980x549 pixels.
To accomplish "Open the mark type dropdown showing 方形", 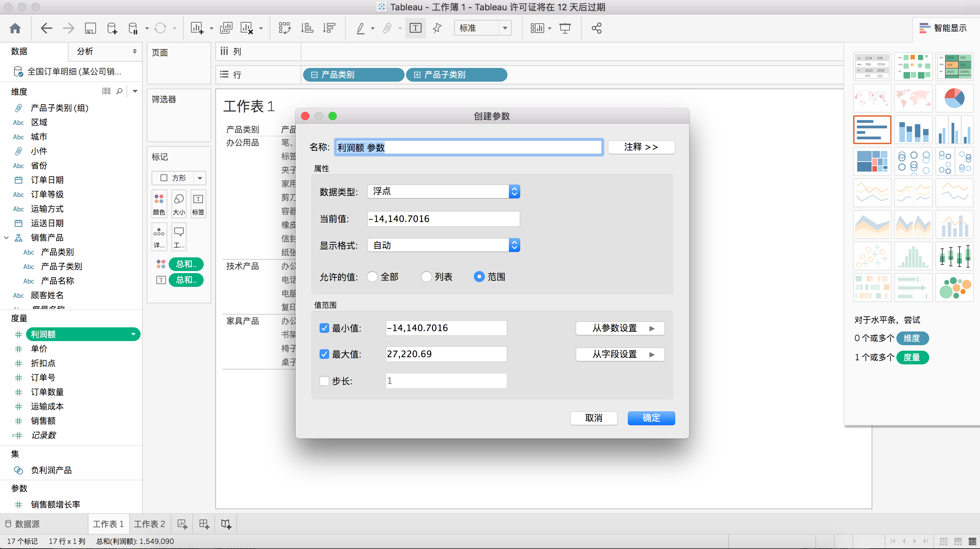I will 179,178.
